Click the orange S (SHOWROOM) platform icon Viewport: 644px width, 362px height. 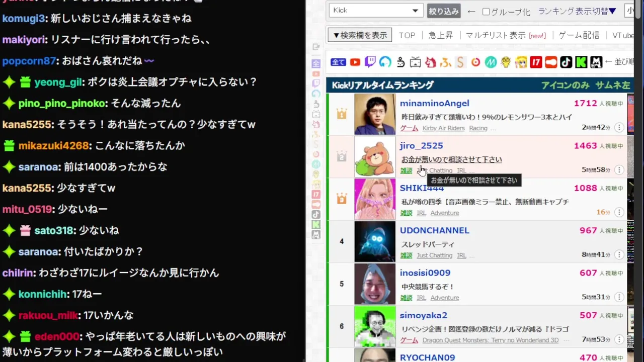[x=460, y=62]
